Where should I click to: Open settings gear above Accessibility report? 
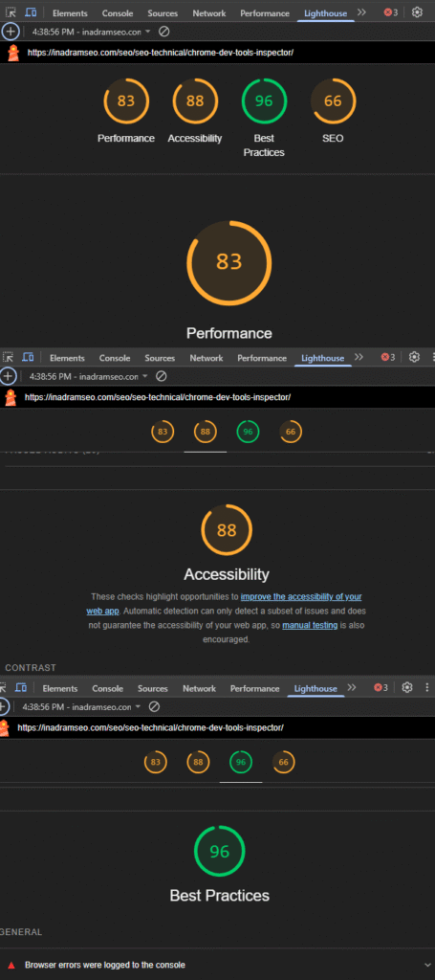point(414,357)
